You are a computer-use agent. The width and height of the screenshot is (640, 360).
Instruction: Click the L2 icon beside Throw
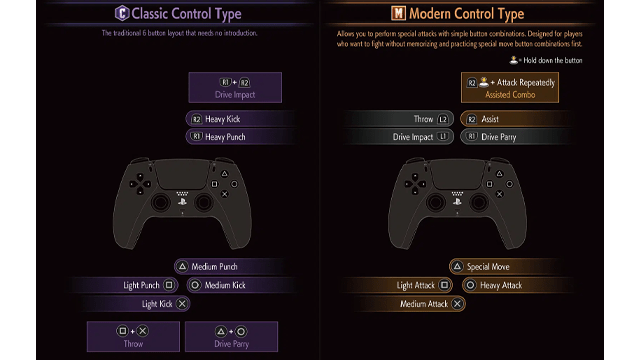pyautogui.click(x=443, y=119)
